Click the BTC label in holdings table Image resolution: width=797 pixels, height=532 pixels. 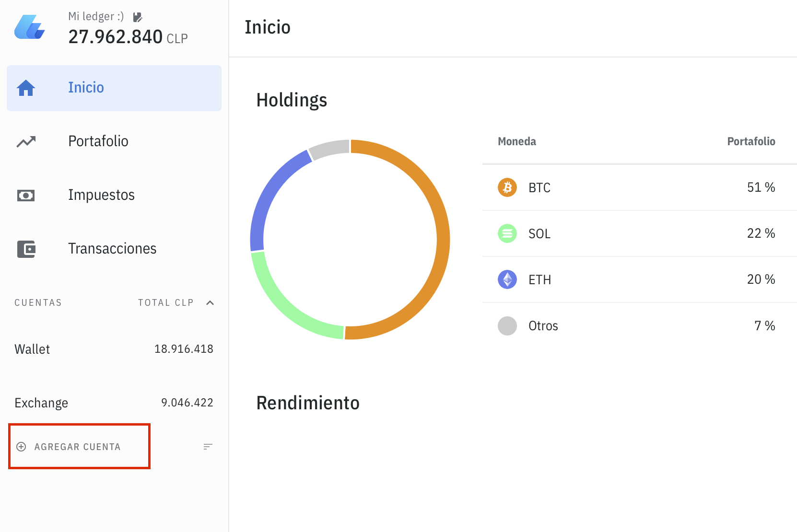(539, 188)
